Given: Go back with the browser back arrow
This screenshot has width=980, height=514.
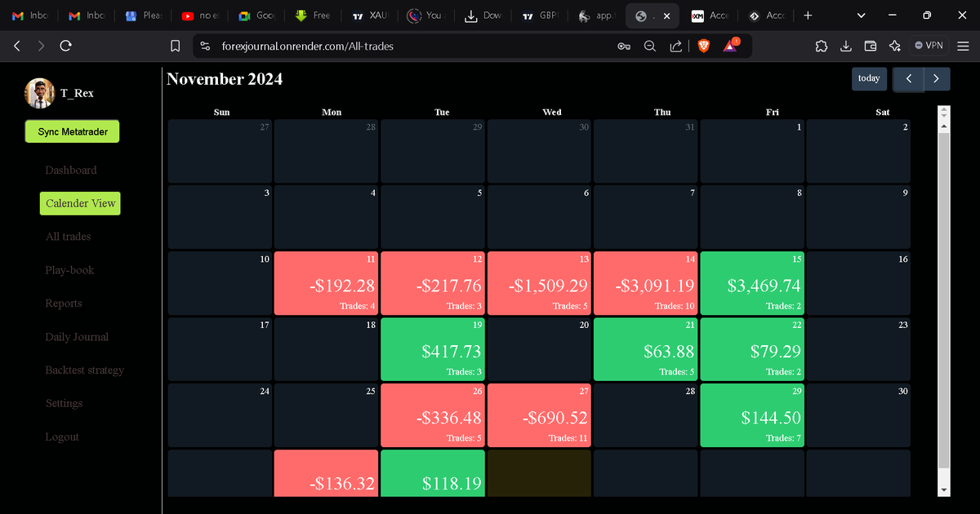Looking at the screenshot, I should click(x=17, y=47).
